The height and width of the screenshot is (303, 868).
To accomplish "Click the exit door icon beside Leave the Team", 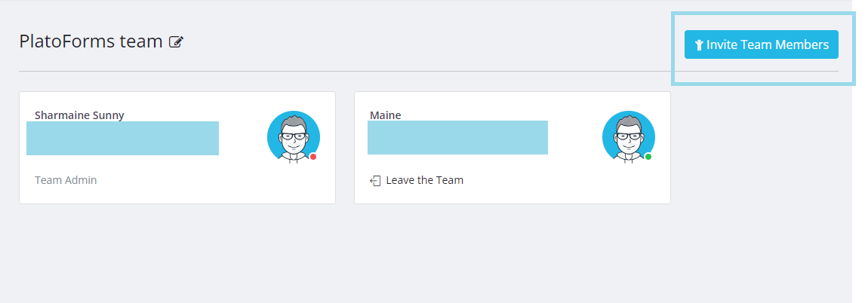I will 375,181.
